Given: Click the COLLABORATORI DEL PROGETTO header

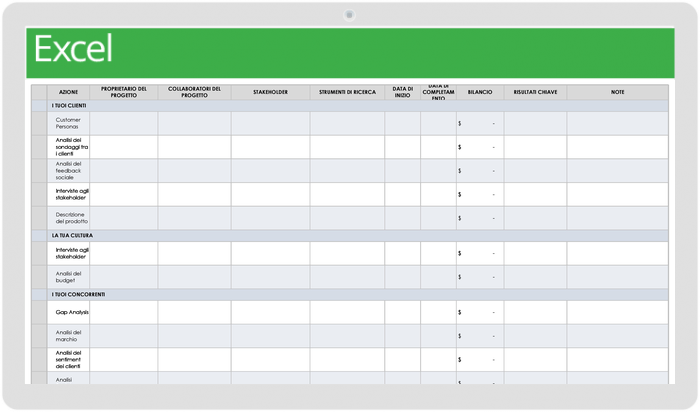Looking at the screenshot, I should coord(195,92).
